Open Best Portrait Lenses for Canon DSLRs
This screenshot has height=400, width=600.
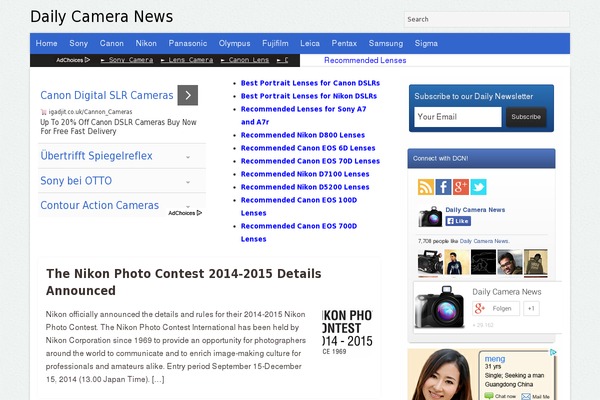click(x=310, y=83)
